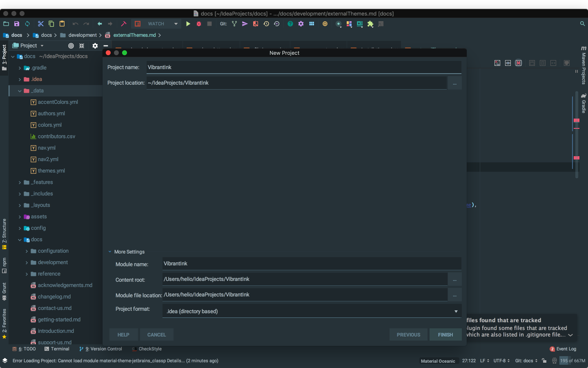Open the Git branches icon next to Git label
Viewport: 588px width, 368px height.
click(234, 24)
